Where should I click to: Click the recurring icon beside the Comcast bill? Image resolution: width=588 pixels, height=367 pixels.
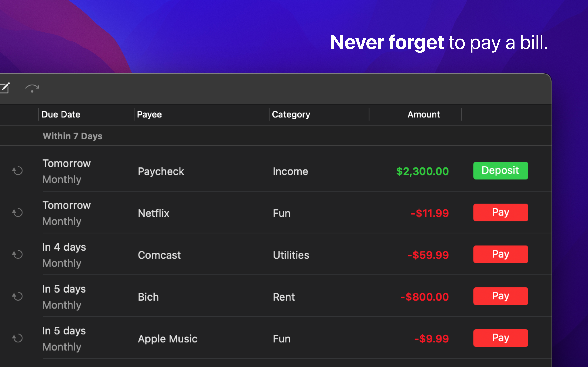[x=17, y=254]
